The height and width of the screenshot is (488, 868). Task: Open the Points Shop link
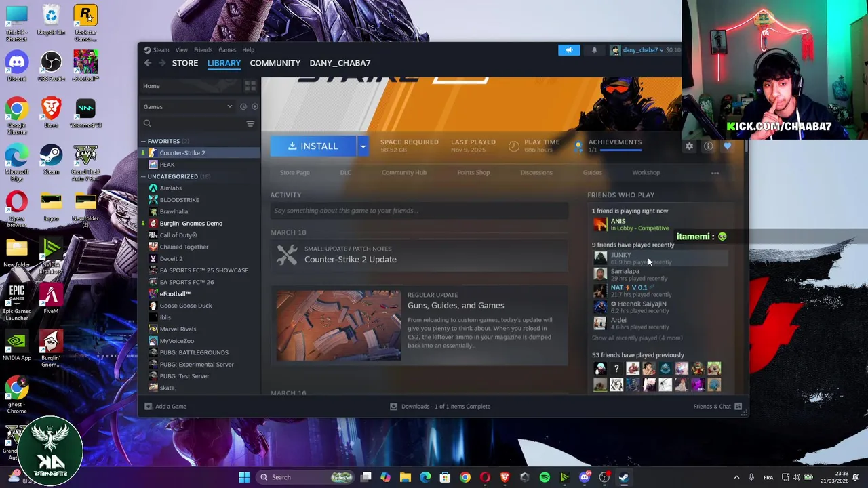473,173
